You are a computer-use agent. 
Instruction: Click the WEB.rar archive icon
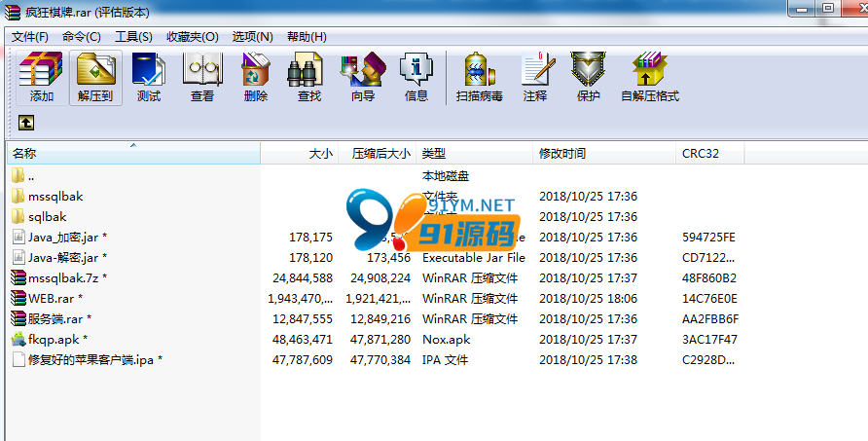click(x=18, y=299)
